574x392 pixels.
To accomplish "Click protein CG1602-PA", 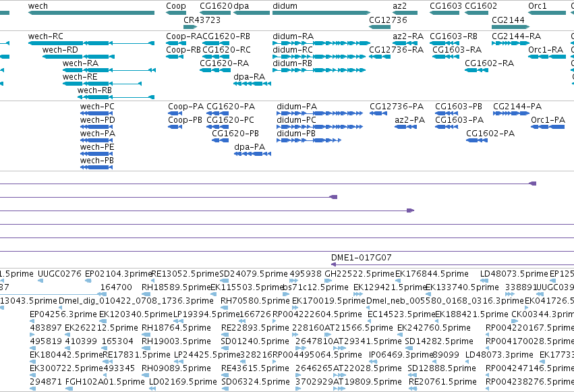I will (477, 140).
